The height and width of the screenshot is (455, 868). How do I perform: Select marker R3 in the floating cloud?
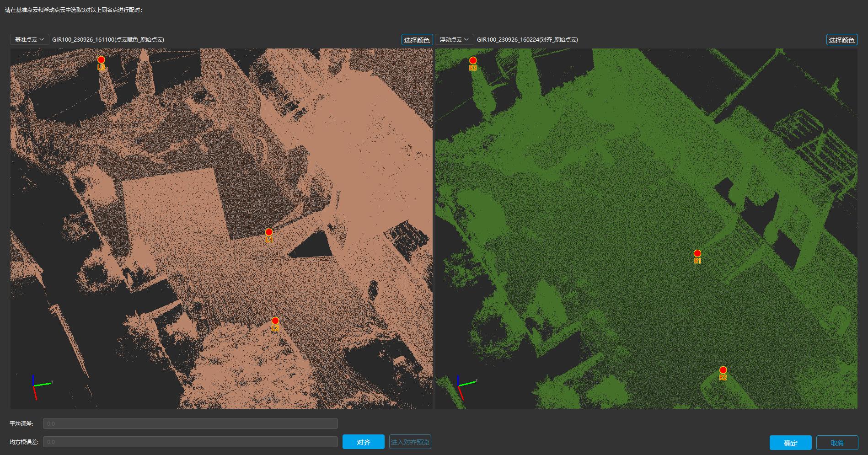[473, 60]
